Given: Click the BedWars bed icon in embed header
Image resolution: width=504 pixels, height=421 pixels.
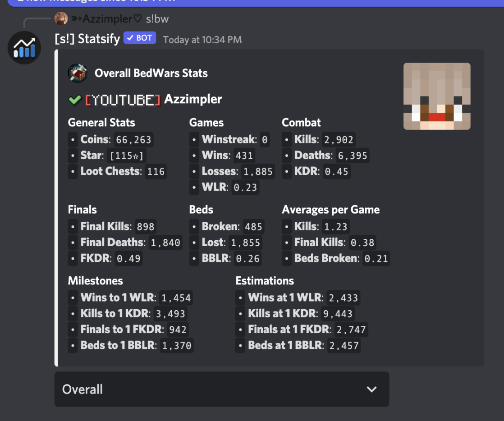Looking at the screenshot, I should click(x=78, y=73).
